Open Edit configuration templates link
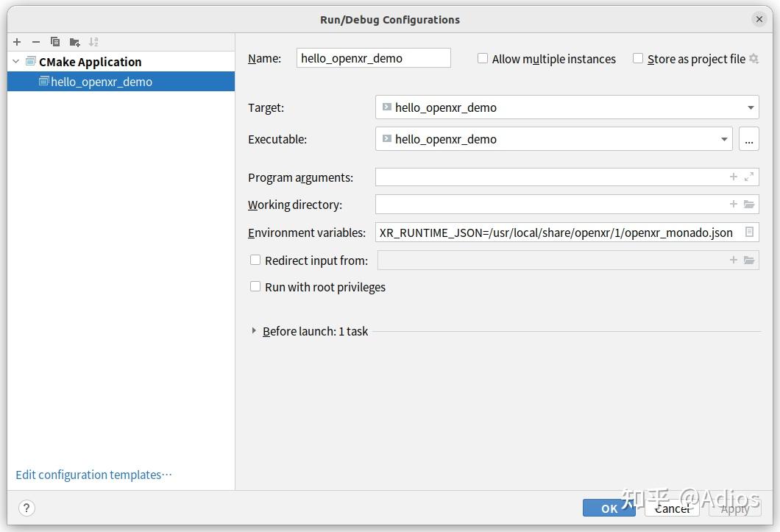Image resolution: width=780 pixels, height=532 pixels. pyautogui.click(x=93, y=475)
